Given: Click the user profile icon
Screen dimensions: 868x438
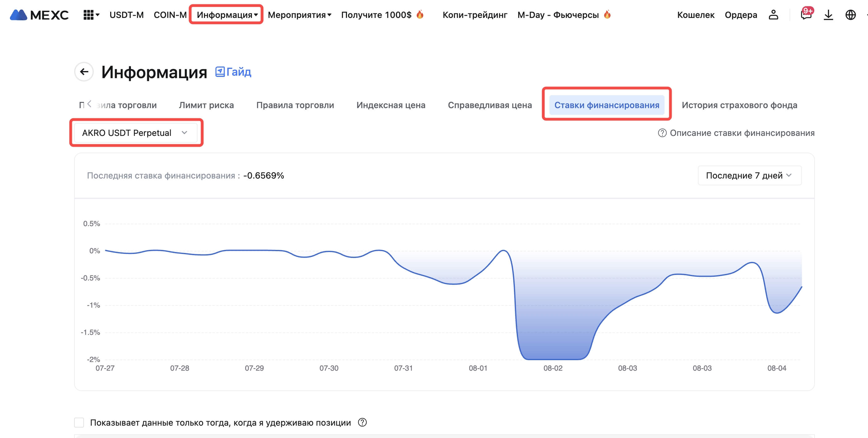Looking at the screenshot, I should [773, 15].
